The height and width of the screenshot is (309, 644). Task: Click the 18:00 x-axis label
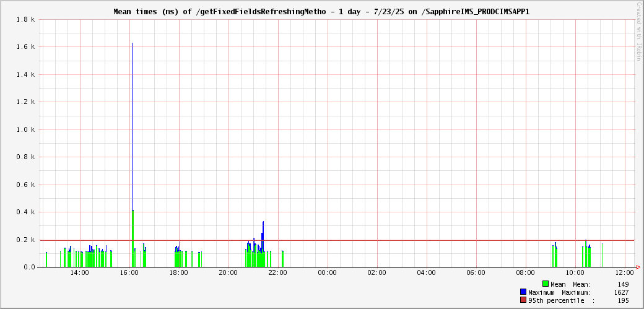point(179,273)
